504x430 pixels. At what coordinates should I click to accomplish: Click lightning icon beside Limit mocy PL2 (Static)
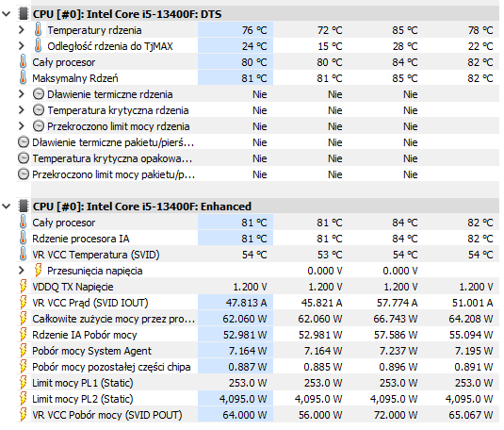23,399
